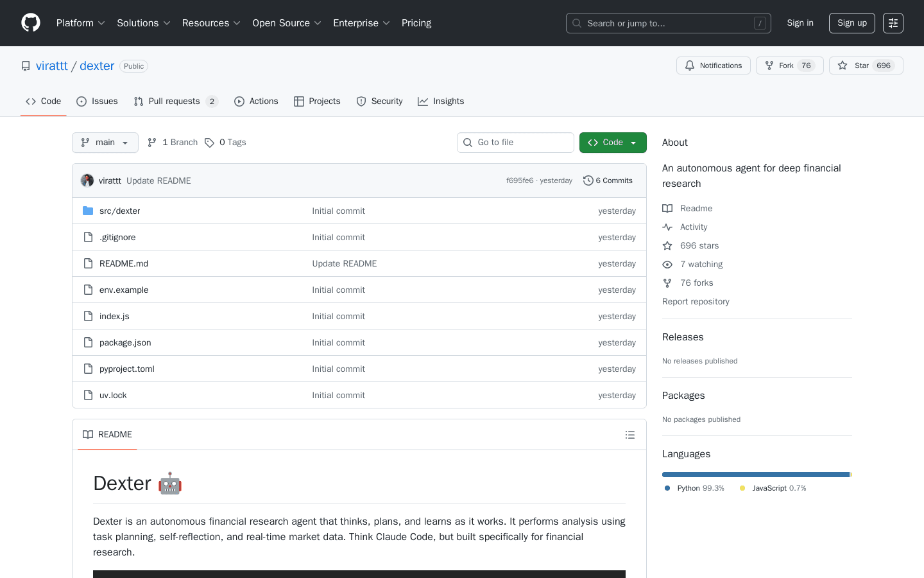Open the Pricing menu item
This screenshot has width=924, height=578.
coord(416,22)
